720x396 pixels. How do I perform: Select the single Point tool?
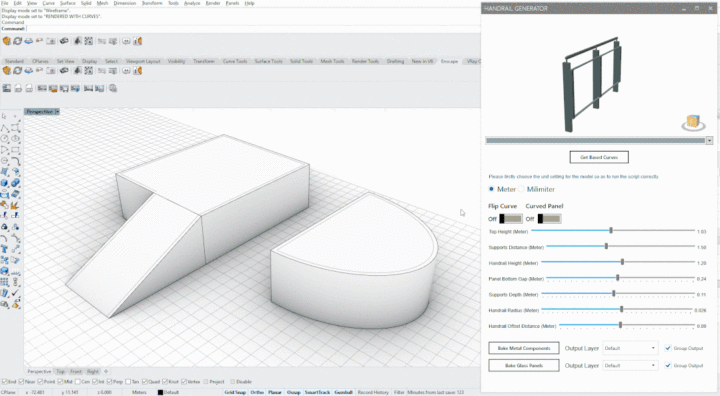16,117
